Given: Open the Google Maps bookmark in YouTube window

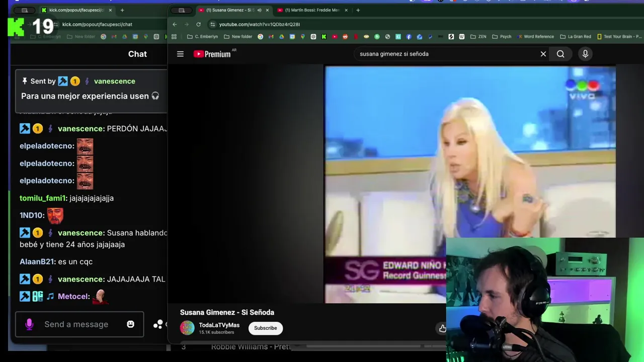Looking at the screenshot, I should click(x=303, y=36).
